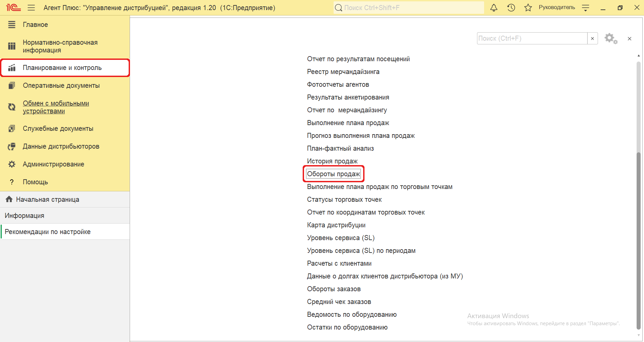Open История продаж report
The width and height of the screenshot is (644, 342).
tap(332, 161)
